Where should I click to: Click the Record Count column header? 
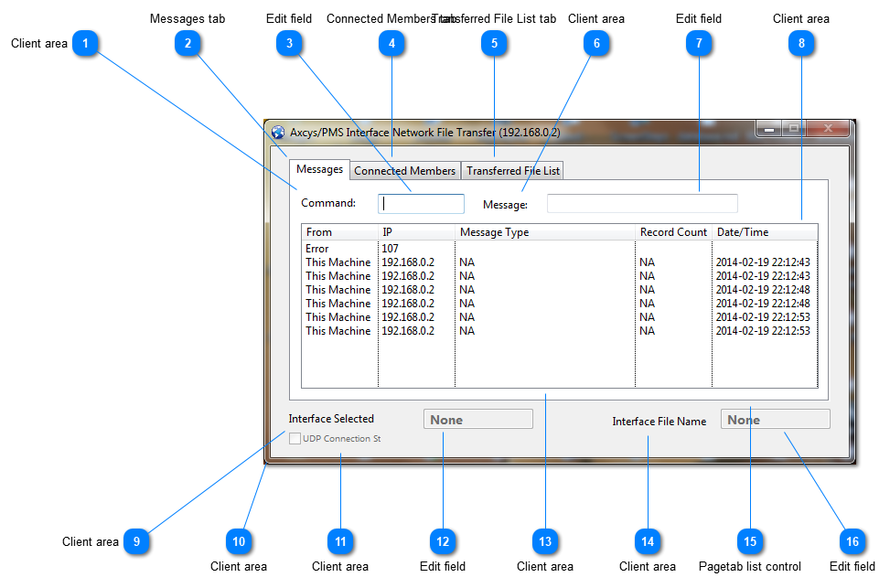674,232
